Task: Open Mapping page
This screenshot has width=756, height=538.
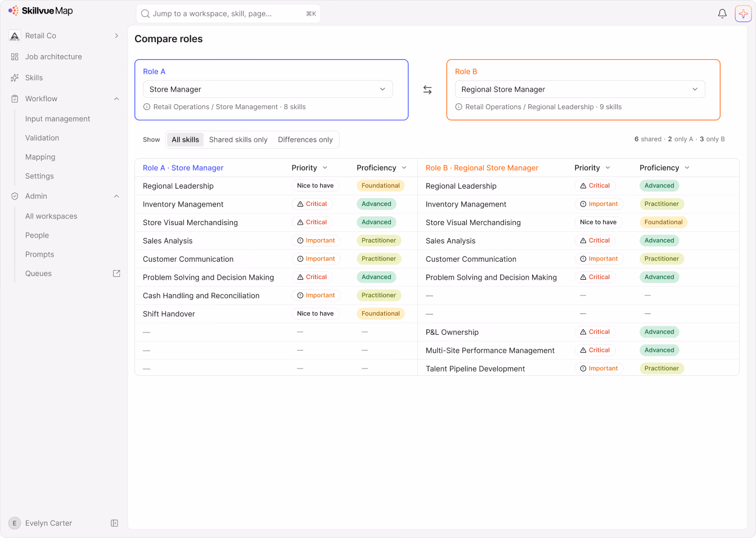Action: point(40,157)
